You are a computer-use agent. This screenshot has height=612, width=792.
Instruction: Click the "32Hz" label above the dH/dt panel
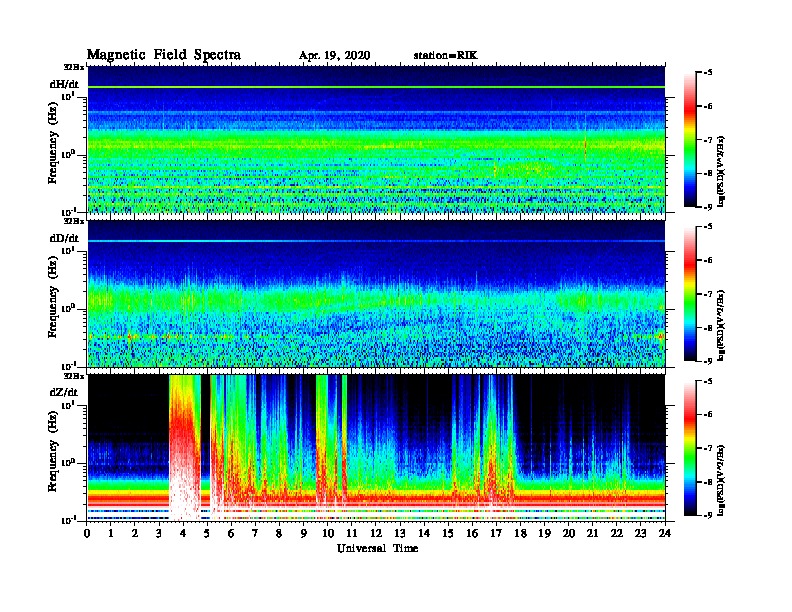[73, 67]
